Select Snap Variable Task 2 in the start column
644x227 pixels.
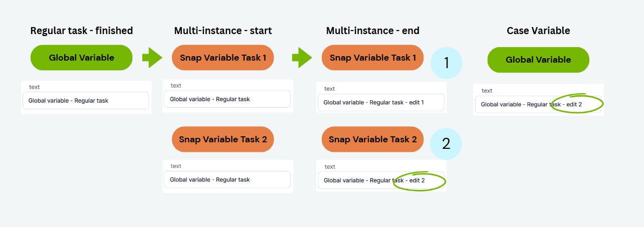pos(223,139)
